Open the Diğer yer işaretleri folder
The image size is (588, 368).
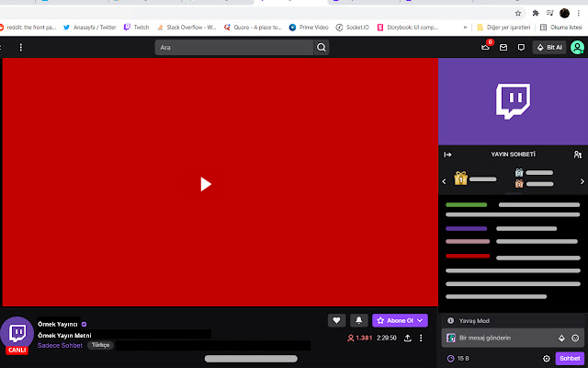(503, 27)
